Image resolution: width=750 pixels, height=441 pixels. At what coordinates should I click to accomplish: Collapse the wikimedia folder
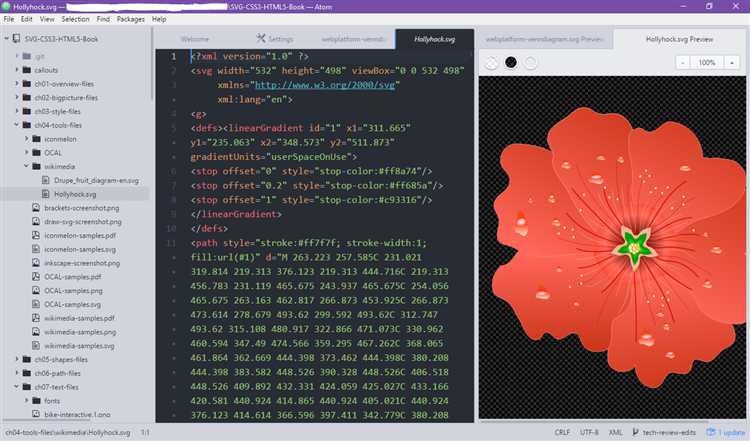26,166
